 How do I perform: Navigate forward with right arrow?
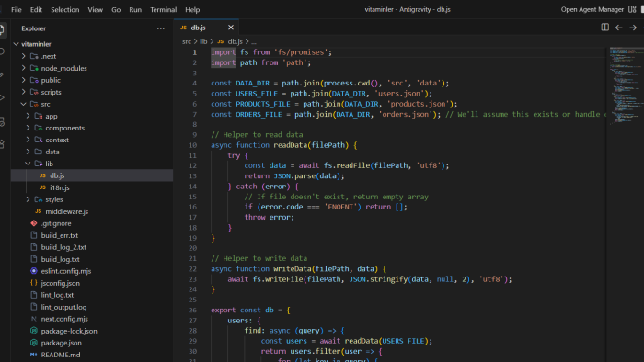pos(633,28)
